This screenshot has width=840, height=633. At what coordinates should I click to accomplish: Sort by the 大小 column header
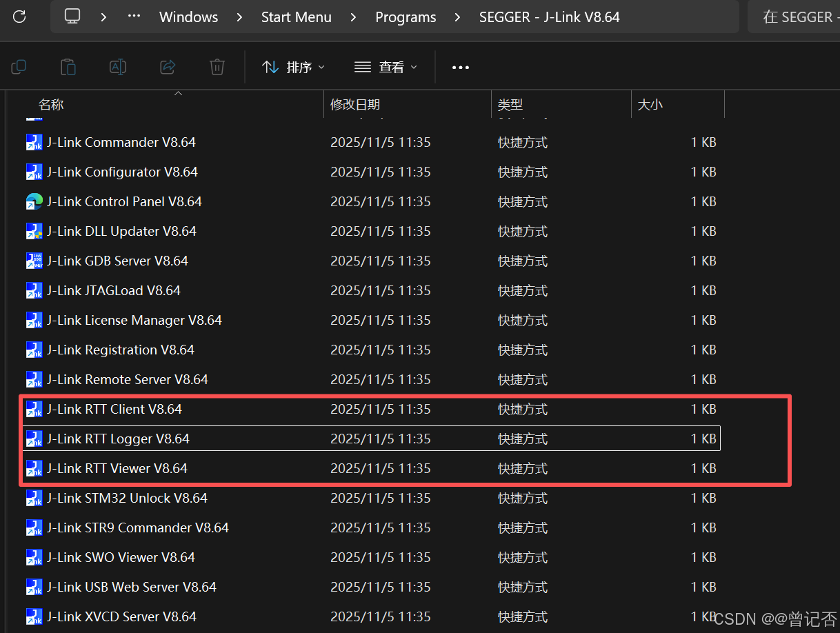[x=650, y=105]
